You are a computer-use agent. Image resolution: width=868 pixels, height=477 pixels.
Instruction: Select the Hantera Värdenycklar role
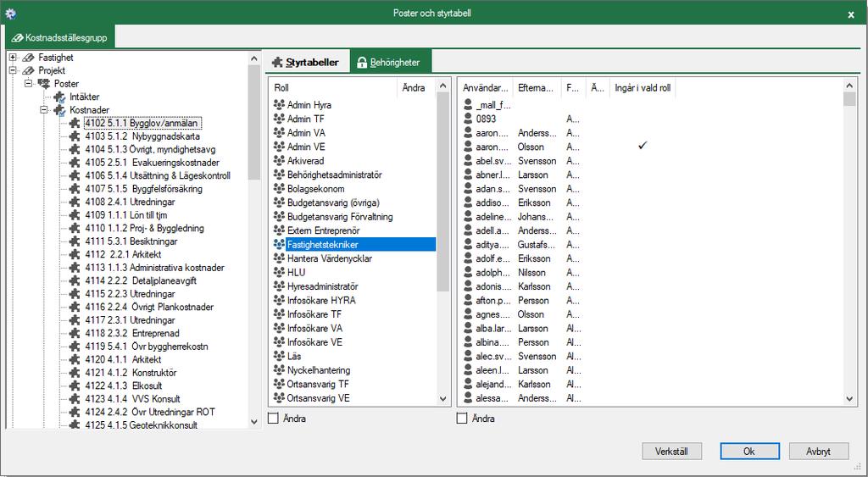click(330, 258)
